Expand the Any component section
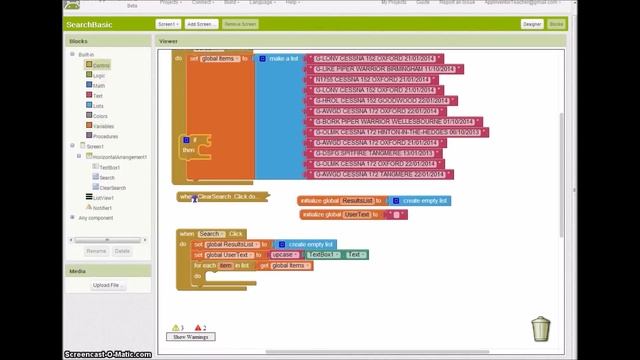This screenshot has height=360, width=640. (72, 218)
